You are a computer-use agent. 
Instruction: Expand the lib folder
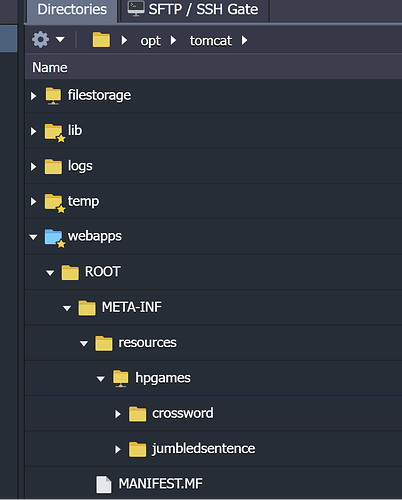tap(33, 131)
